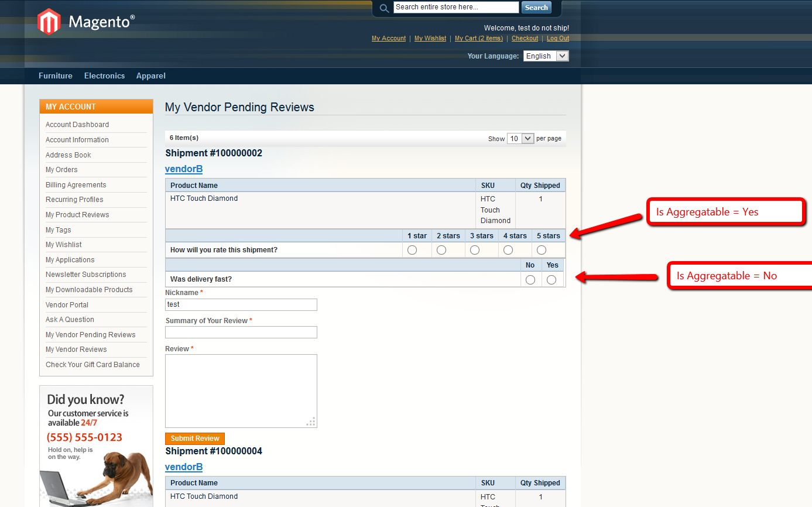
Task: Open Newsletter Subscriptions in sidebar
Action: 86,275
